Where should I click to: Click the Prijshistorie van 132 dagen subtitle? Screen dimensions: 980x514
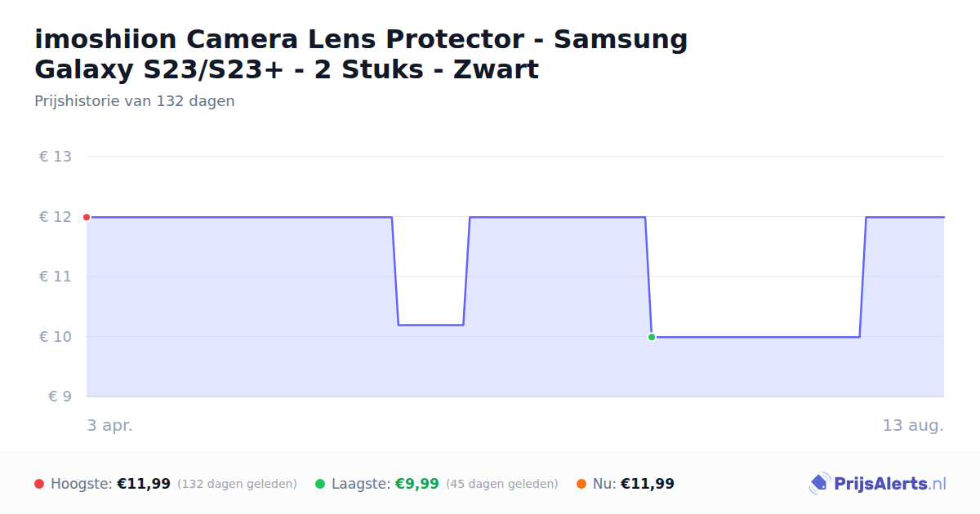point(135,101)
